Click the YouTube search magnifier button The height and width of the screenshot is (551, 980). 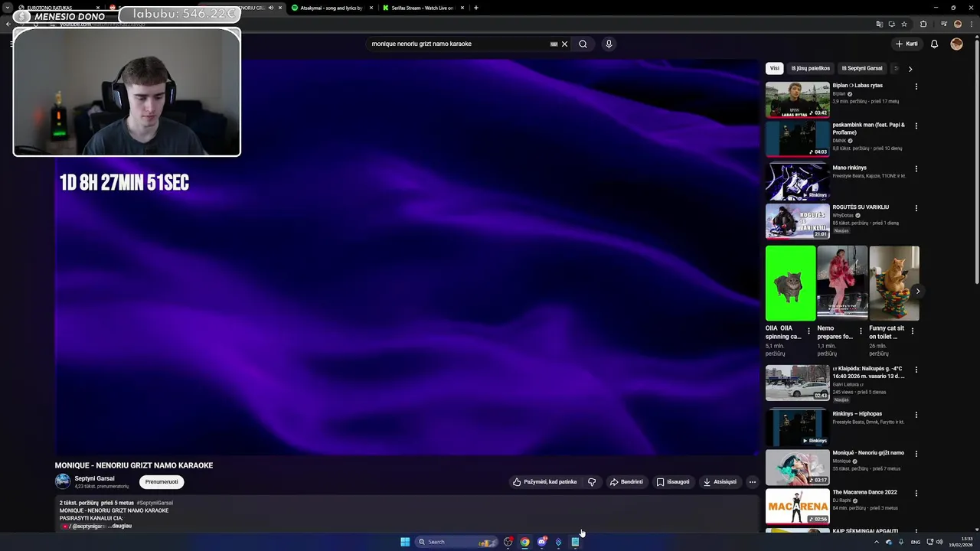click(583, 44)
